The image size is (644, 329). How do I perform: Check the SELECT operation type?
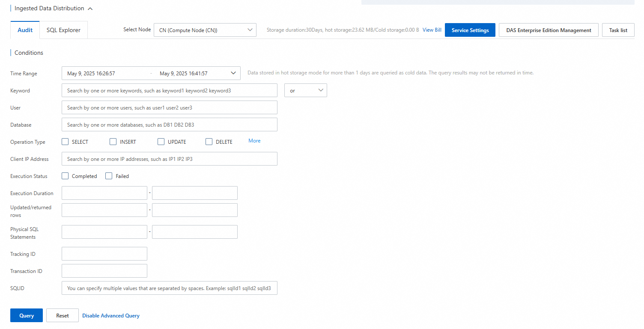[x=65, y=142]
